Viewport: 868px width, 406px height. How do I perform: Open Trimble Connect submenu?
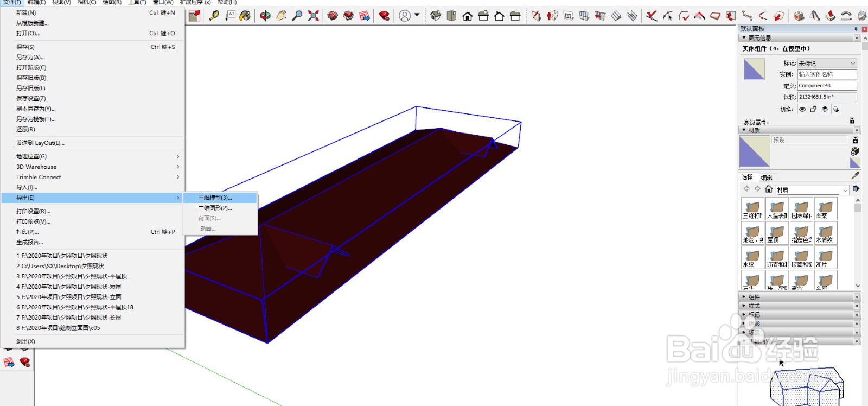coord(92,177)
